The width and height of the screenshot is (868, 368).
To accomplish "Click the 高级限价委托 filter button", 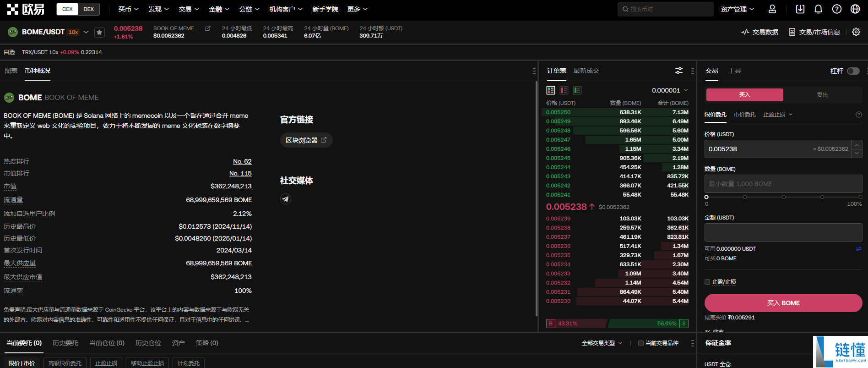I will (x=65, y=363).
